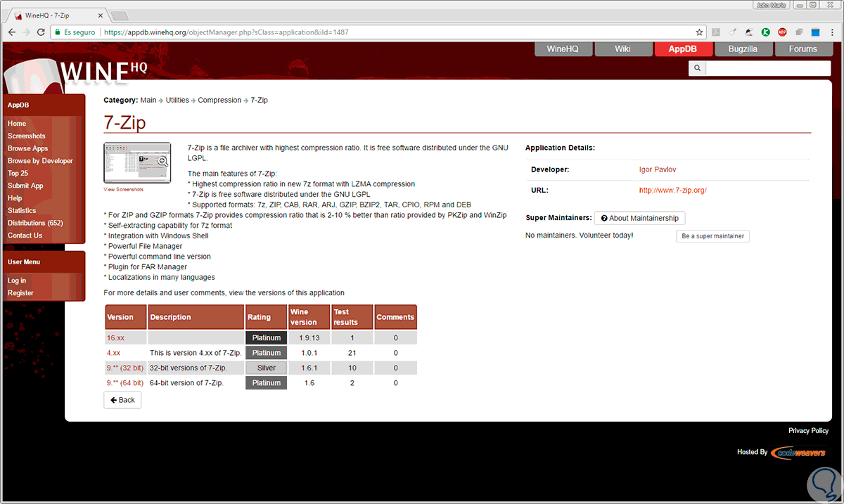Open version 9.** (64 bit)
This screenshot has width=844, height=504.
125,383
